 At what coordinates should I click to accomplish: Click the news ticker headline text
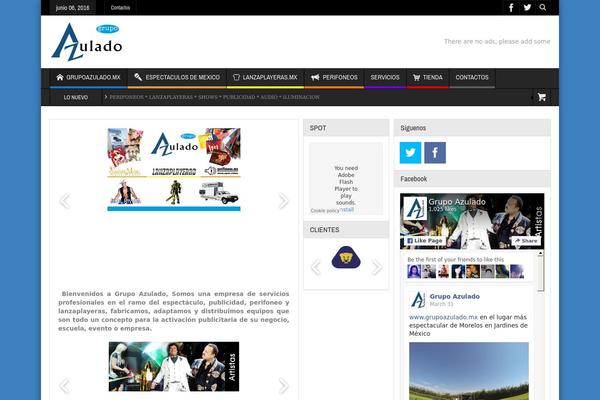(214, 97)
